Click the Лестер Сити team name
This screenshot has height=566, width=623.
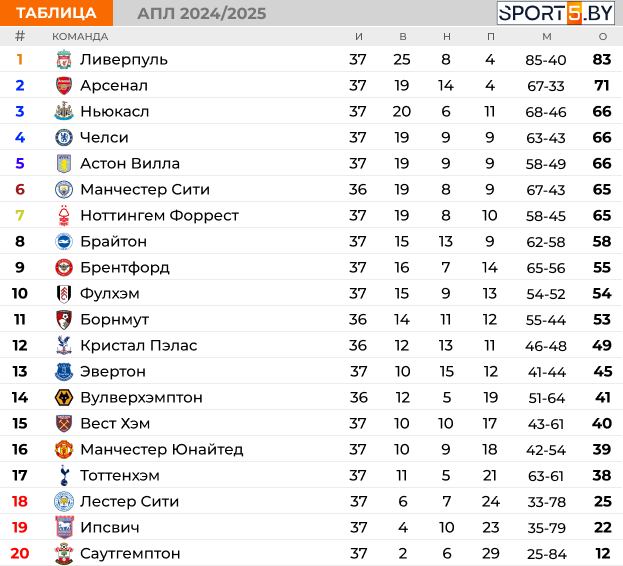coord(130,502)
